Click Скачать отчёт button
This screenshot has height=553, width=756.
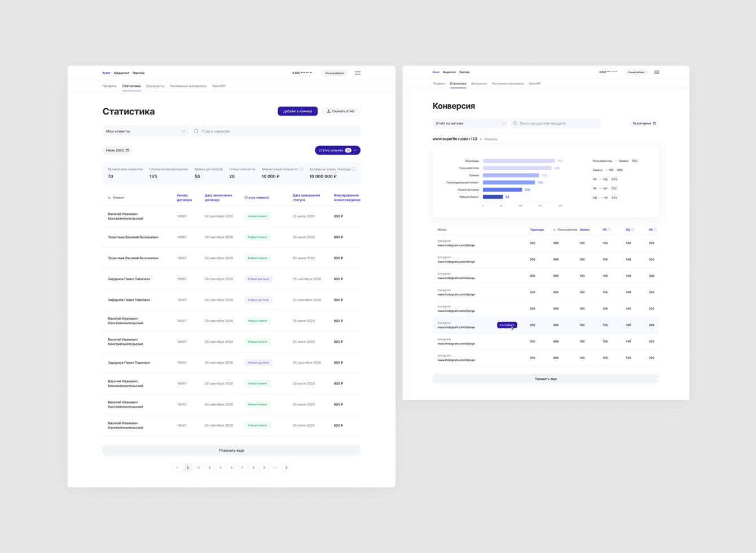coord(341,111)
